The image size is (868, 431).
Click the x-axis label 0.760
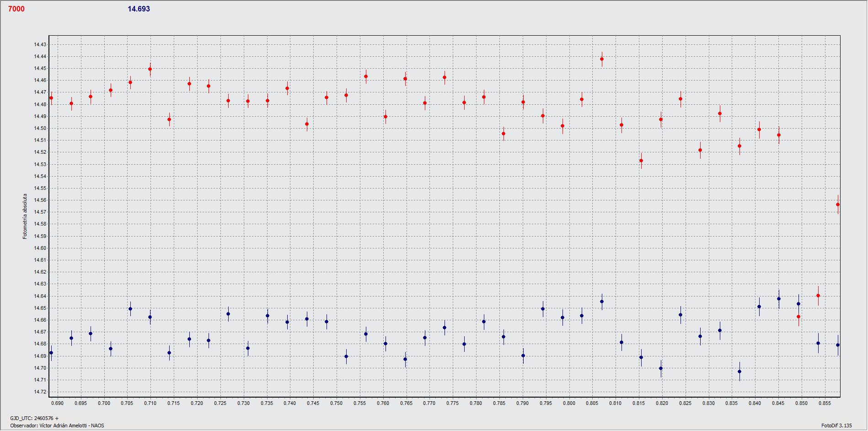(x=383, y=403)
